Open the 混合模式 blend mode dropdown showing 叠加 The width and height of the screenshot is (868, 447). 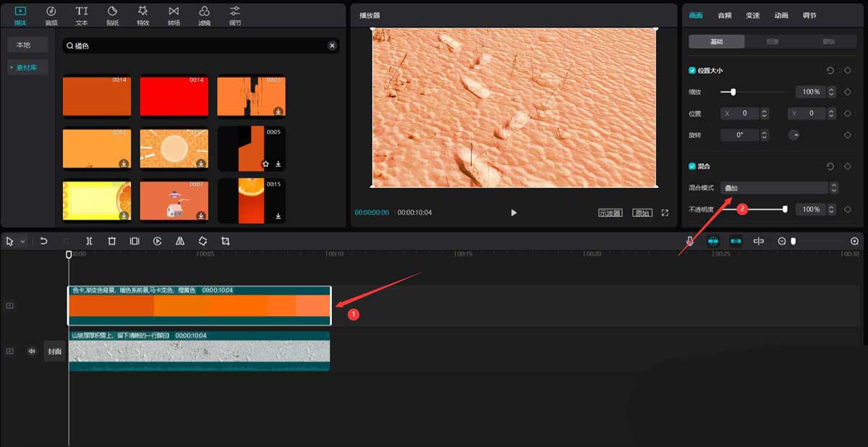[774, 187]
